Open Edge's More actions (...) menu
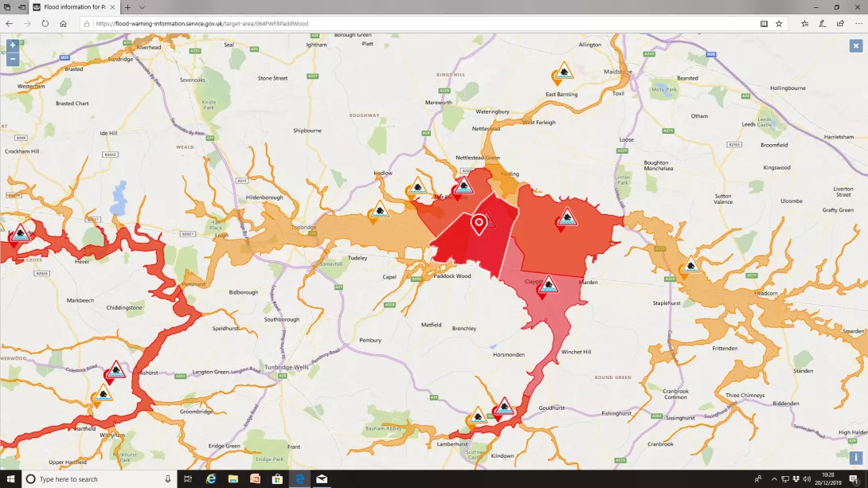Viewport: 868px width, 488px height. 856,23
